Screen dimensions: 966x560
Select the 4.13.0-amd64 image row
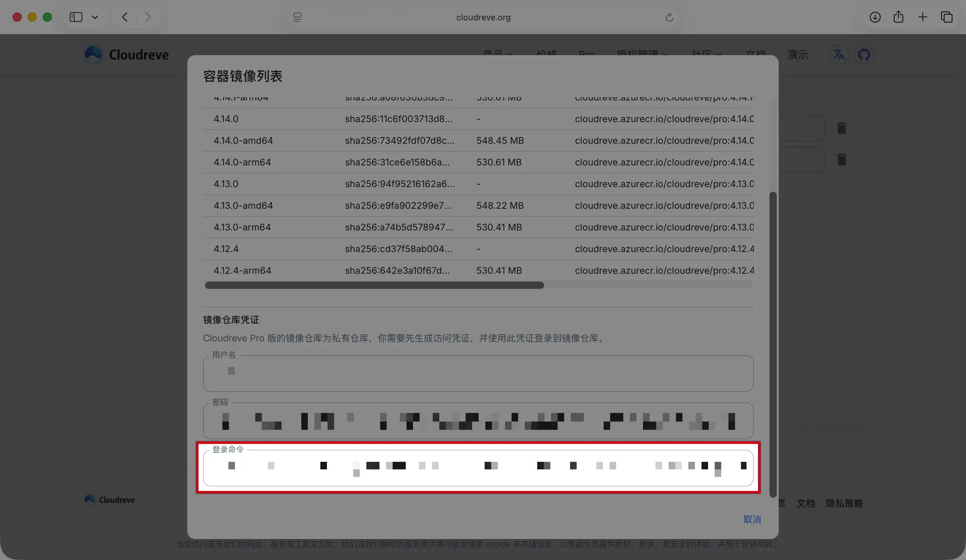point(243,205)
